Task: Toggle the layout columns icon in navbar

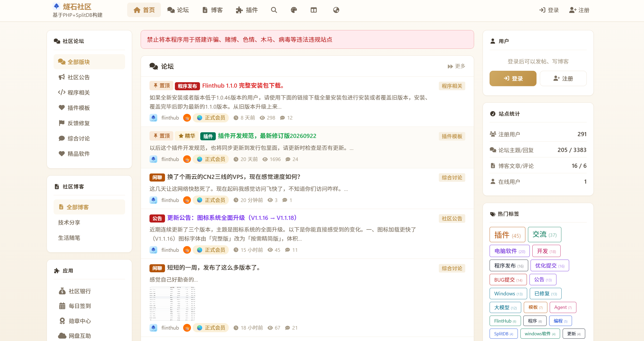Action: tap(313, 10)
